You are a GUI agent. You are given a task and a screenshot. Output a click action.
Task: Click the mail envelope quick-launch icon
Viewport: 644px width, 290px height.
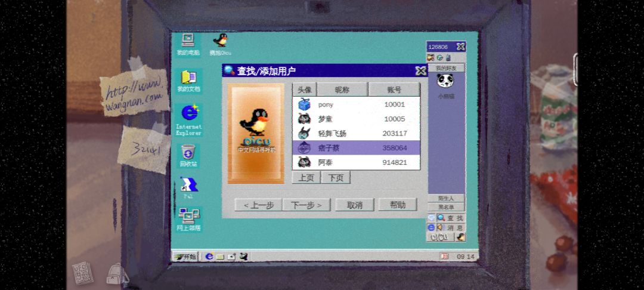coord(221,257)
